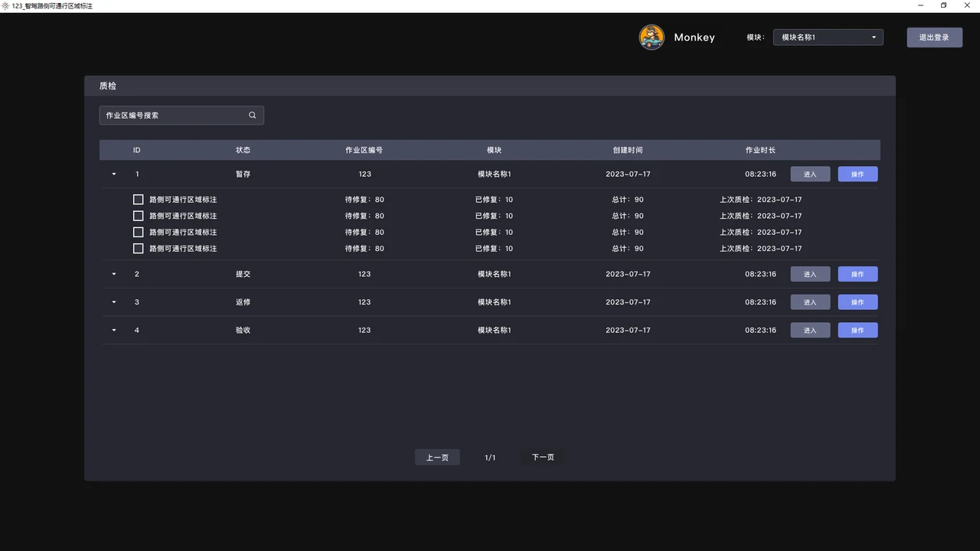
Task: Focus the 作业区编号搜索 search field
Action: tap(181, 116)
